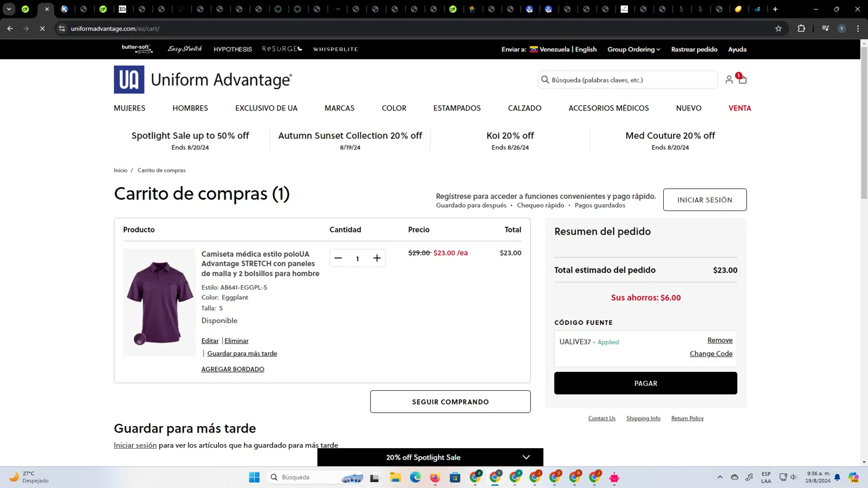Open a new browser tab

775,9
